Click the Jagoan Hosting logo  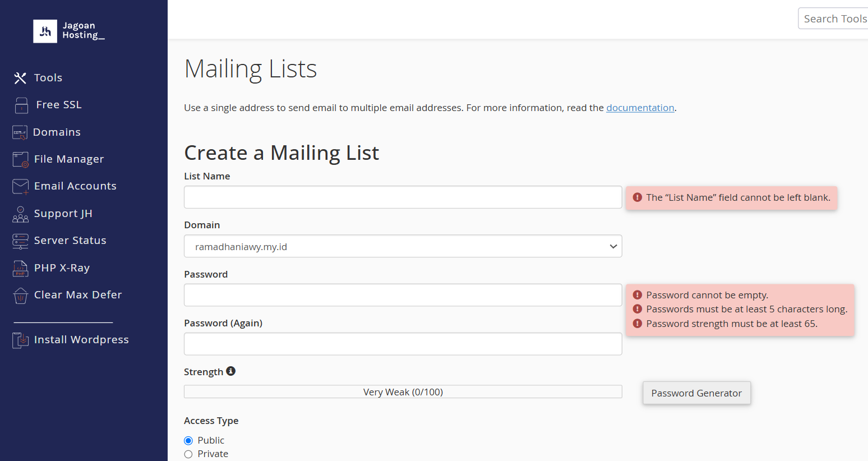tap(69, 31)
